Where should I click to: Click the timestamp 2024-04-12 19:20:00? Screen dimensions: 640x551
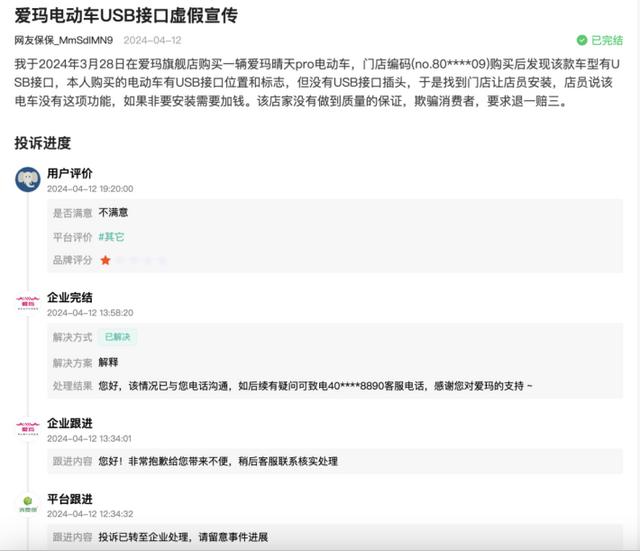point(90,189)
